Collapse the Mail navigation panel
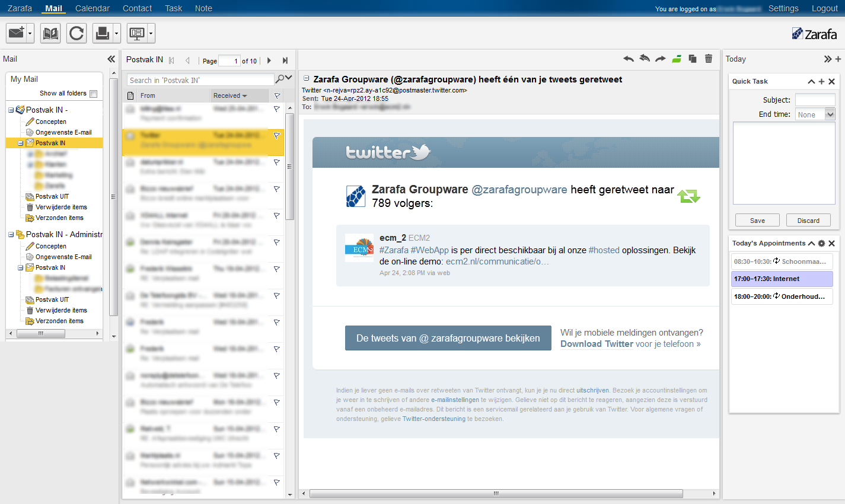Viewport: 845px width, 504px height. coord(111,59)
